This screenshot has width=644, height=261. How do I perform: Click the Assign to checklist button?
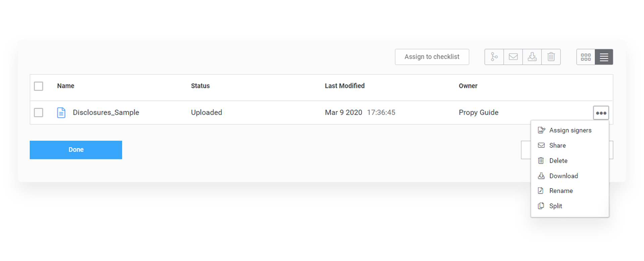432,57
